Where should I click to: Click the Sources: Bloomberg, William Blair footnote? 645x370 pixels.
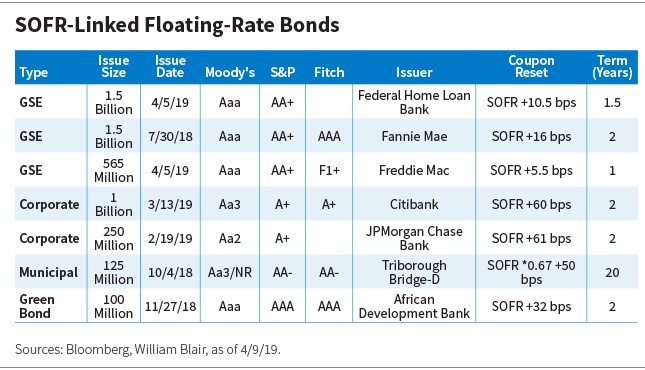(x=148, y=349)
